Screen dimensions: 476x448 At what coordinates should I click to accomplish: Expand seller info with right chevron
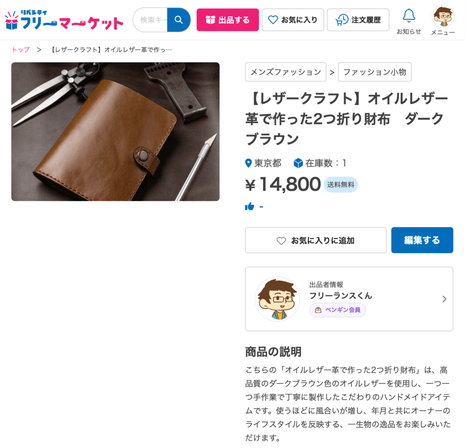[444, 299]
